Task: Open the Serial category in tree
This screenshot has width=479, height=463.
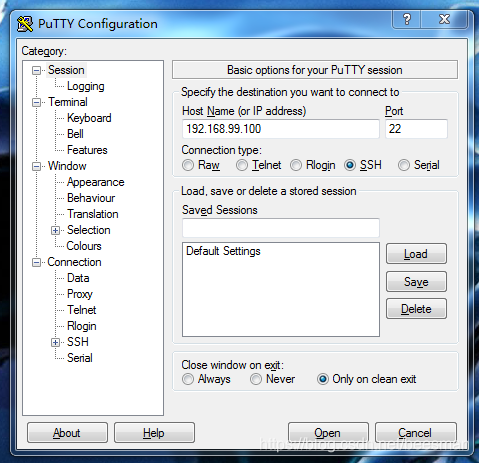Action: [x=80, y=358]
